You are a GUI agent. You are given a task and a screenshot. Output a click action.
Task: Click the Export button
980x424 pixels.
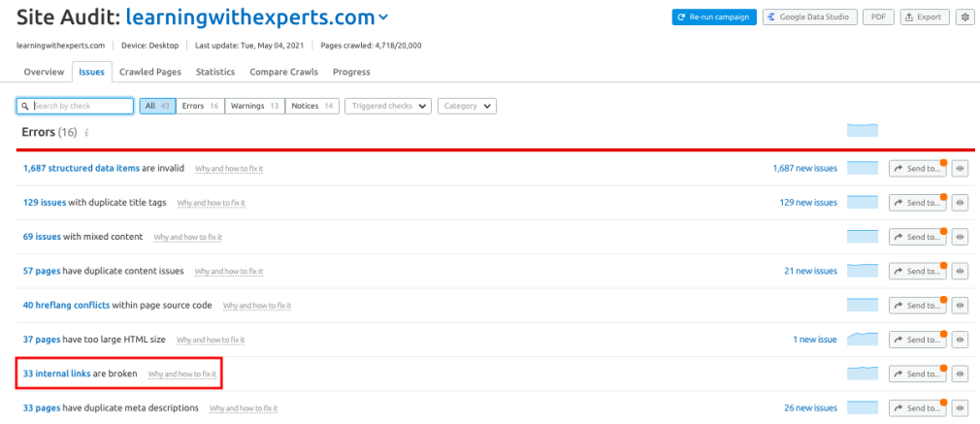tap(925, 16)
